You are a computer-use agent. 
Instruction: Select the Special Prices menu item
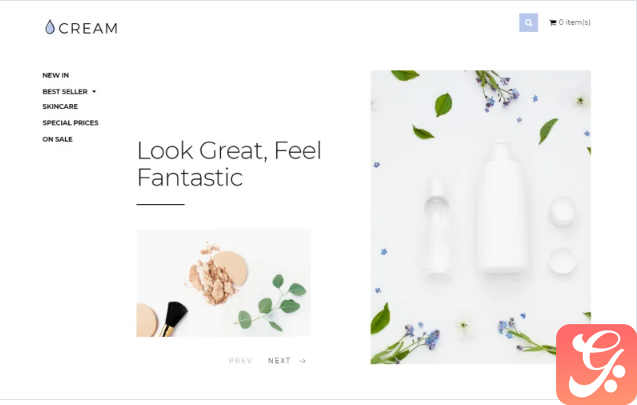click(70, 123)
